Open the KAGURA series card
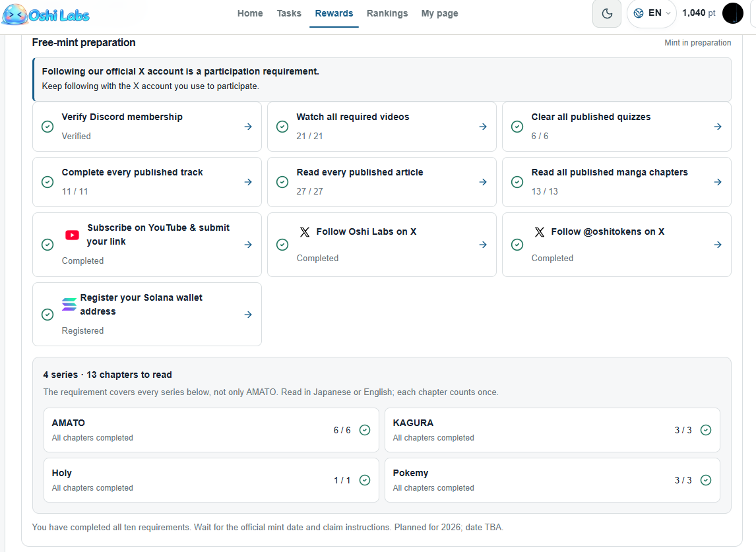The width and height of the screenshot is (756, 552). (552, 430)
